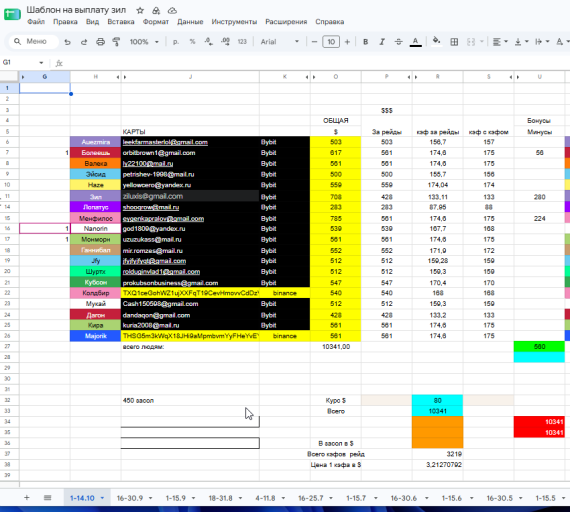The width and height of the screenshot is (570, 512).
Task: Open text rotation dropdown
Action: (x=562, y=42)
